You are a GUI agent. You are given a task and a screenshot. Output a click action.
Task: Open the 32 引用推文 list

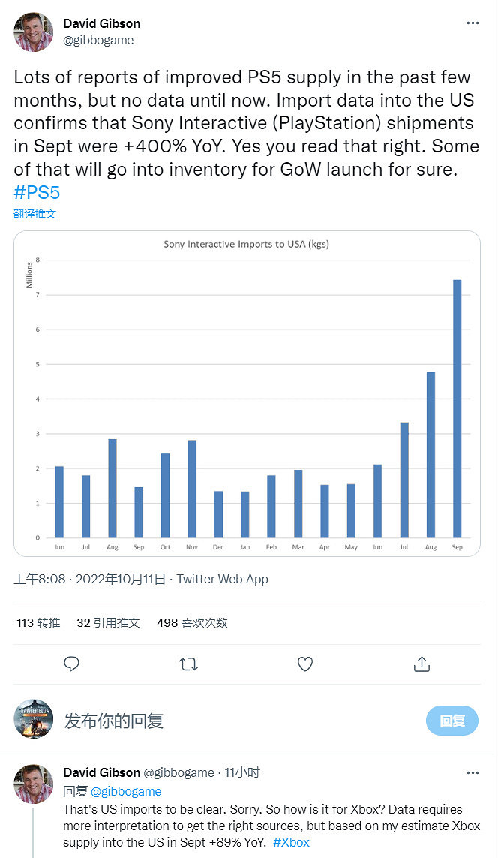(x=109, y=622)
